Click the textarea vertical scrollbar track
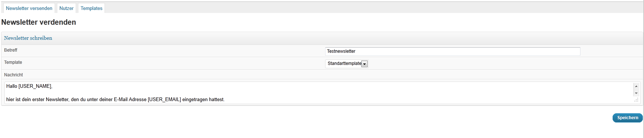 [x=636, y=90]
